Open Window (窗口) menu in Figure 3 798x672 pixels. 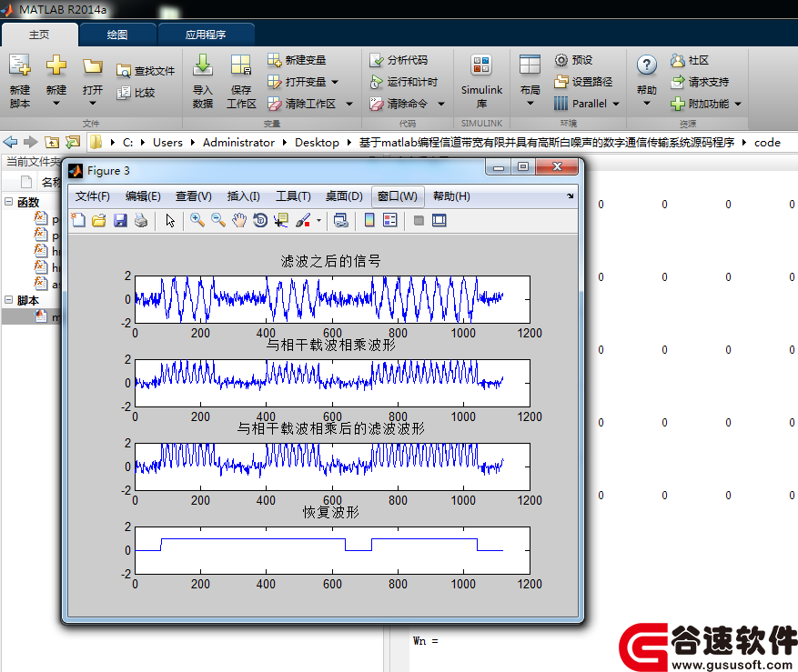(x=398, y=196)
